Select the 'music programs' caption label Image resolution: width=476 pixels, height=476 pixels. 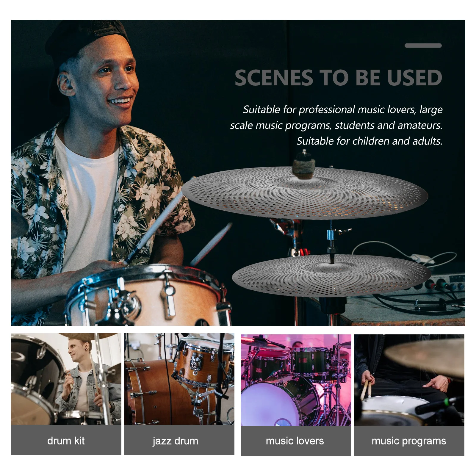[409, 441]
